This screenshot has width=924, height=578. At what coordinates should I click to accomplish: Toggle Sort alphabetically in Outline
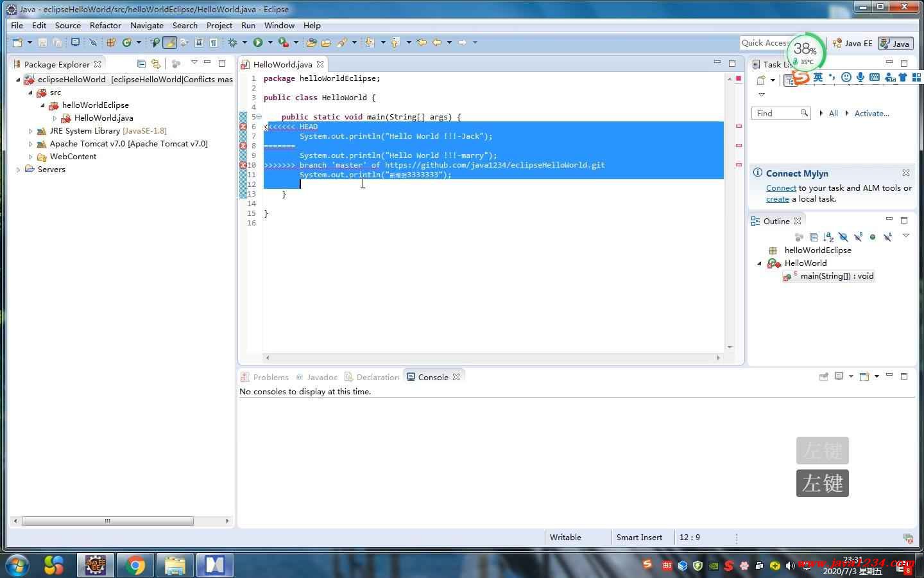coord(828,237)
